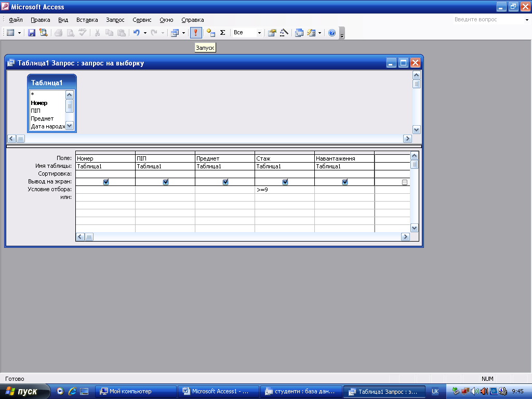Open the Запрос menu
532x399 pixels.
[x=115, y=20]
